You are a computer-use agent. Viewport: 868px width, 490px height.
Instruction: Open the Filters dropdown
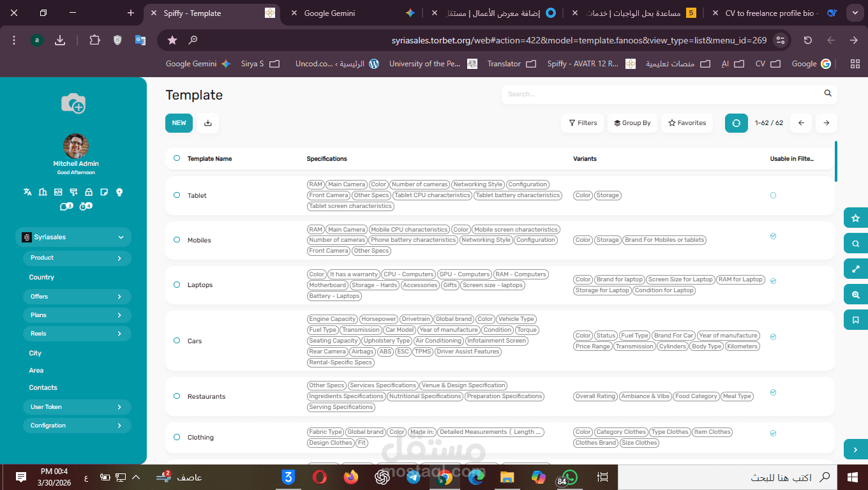click(x=582, y=123)
